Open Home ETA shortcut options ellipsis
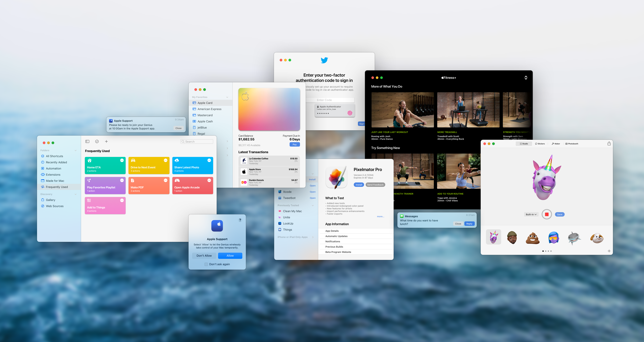Image resolution: width=644 pixels, height=342 pixels. pyautogui.click(x=122, y=160)
